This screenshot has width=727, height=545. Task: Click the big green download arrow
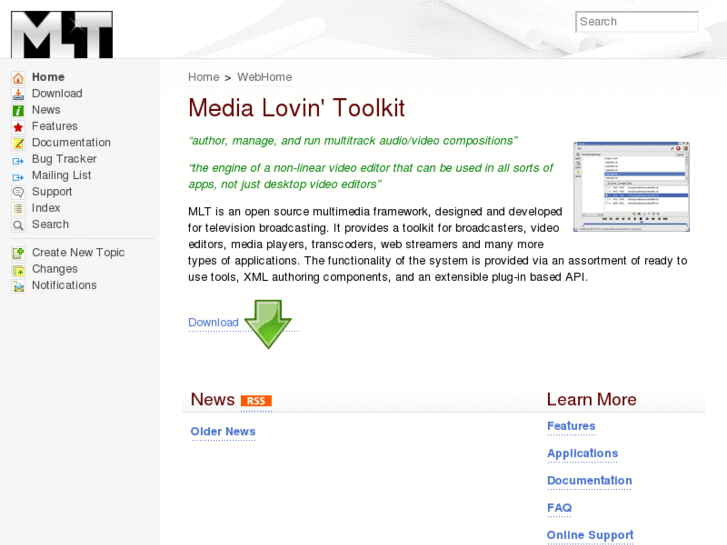[268, 324]
